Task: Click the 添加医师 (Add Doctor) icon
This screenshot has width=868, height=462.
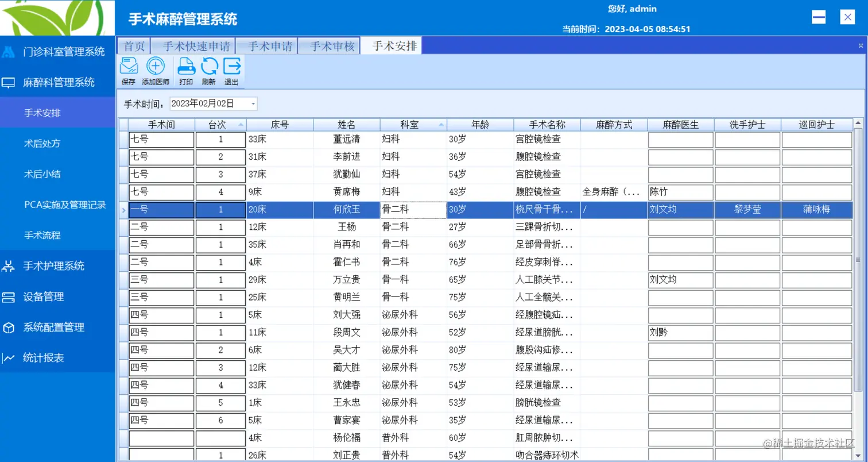Action: point(155,70)
